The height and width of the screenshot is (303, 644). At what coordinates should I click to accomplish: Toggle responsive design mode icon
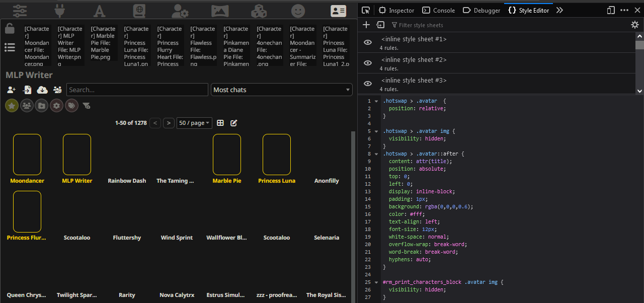click(611, 10)
